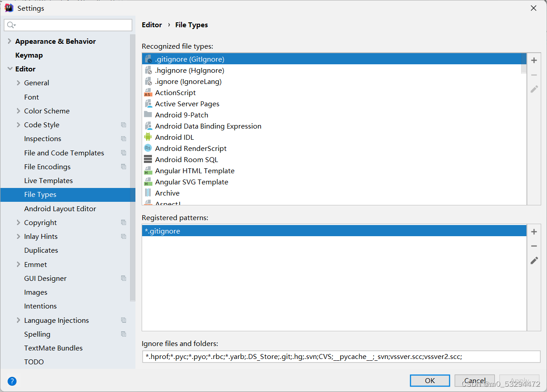Click the Copyright project-level icon
The width and height of the screenshot is (547, 392).
(124, 222)
